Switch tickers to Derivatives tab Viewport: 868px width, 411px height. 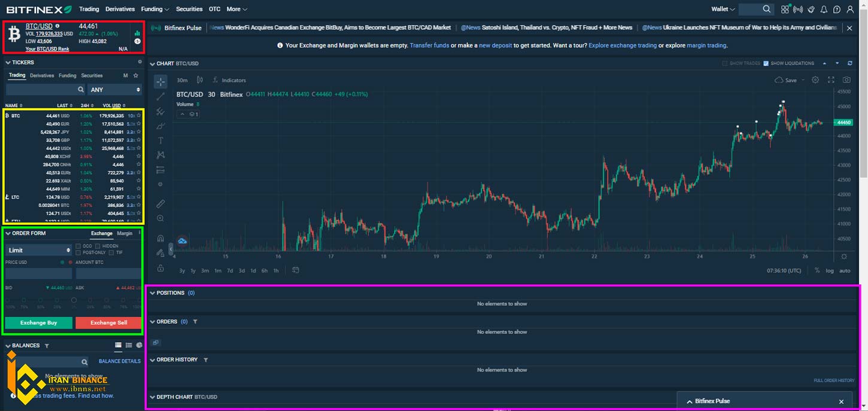(x=42, y=75)
